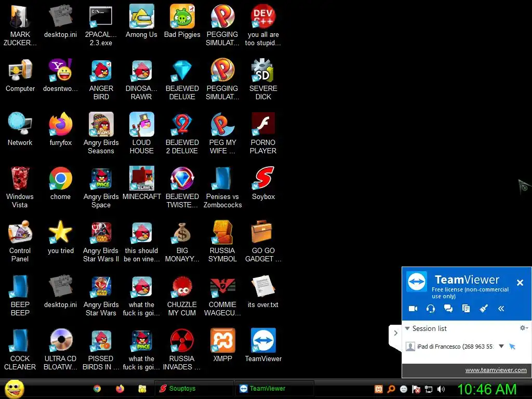Select the BEJEWED DELUXE gem icon
This screenshot has width=532, height=399.
click(182, 79)
